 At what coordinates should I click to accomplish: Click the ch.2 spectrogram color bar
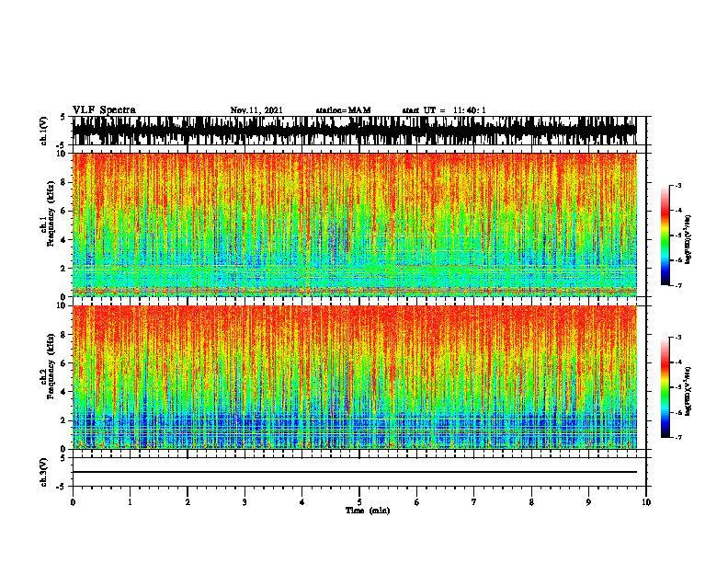(x=665, y=387)
